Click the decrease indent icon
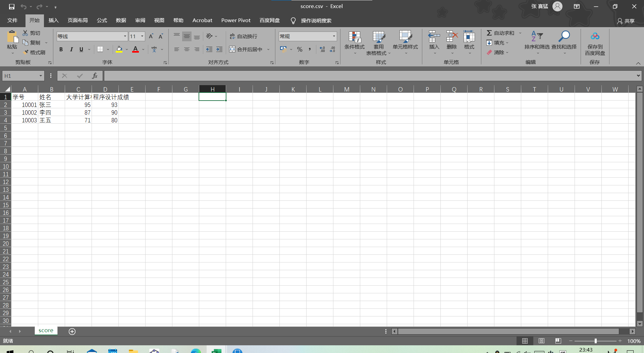 [209, 49]
